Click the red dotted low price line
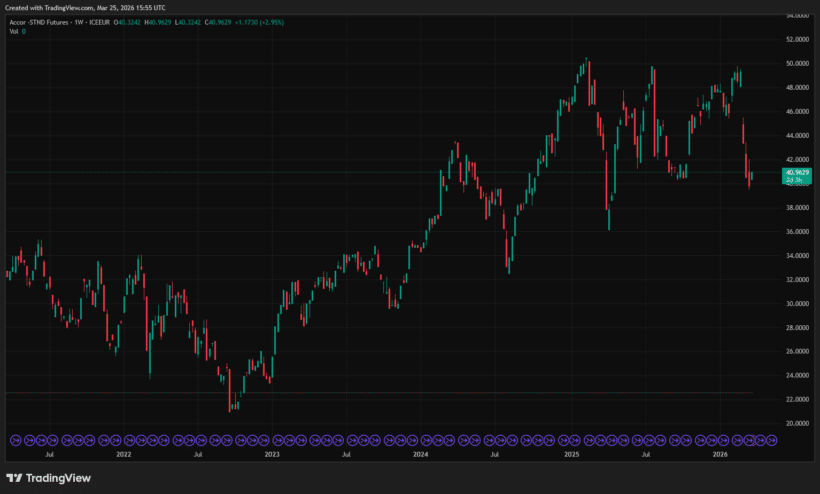 [379, 393]
